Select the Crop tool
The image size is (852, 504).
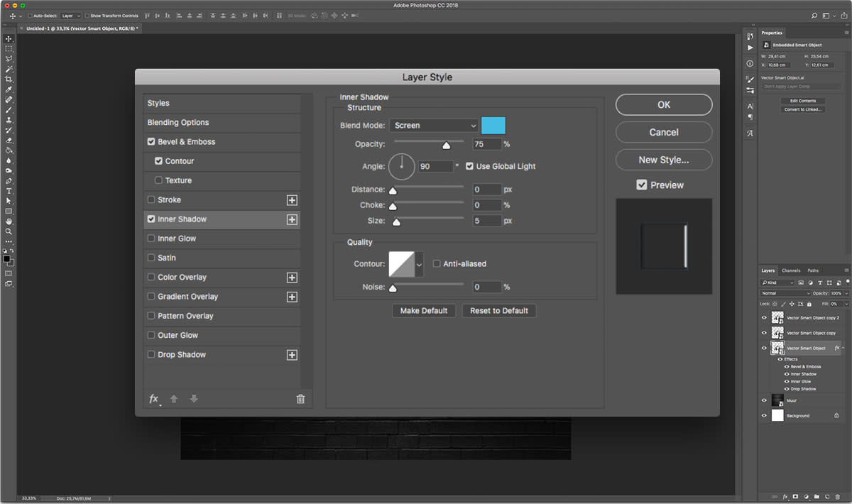(9, 80)
